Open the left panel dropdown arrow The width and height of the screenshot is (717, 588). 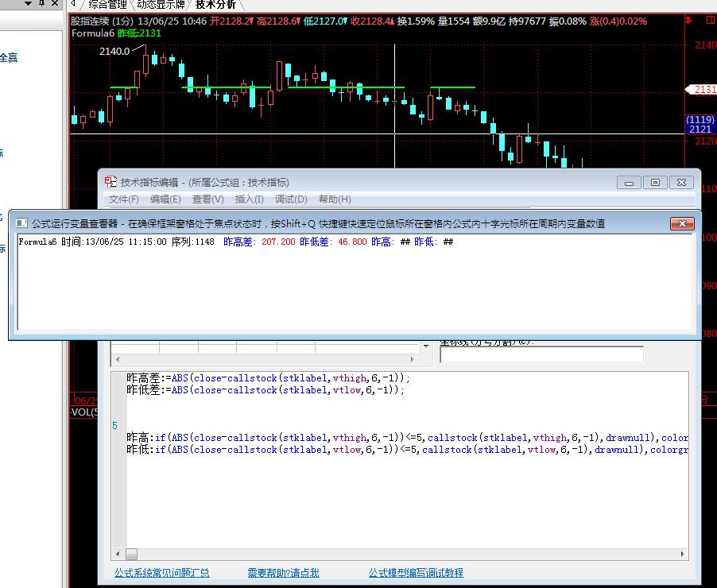[29, 4]
